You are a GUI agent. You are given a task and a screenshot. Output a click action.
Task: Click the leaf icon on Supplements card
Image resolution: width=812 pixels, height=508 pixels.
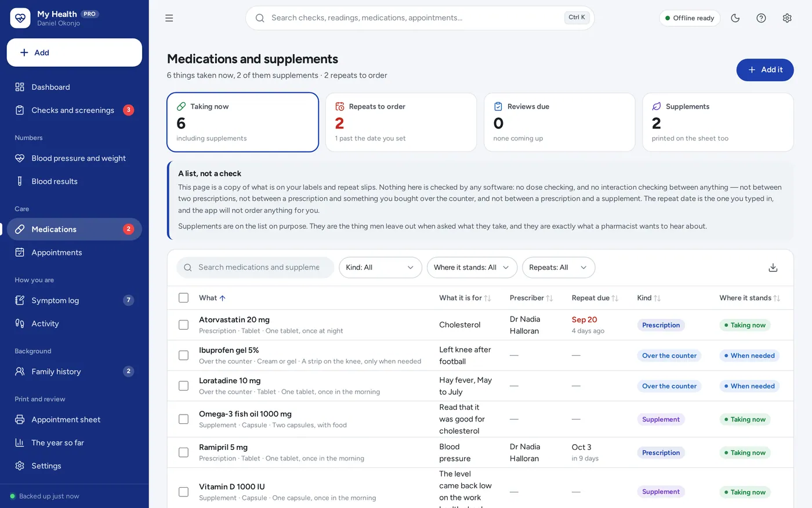(x=657, y=107)
